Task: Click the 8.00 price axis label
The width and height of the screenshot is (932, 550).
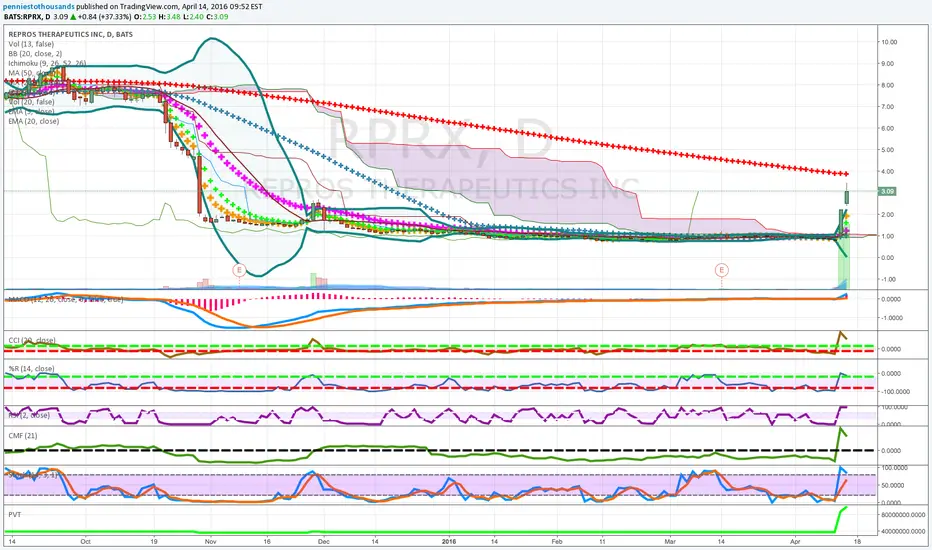Action: click(x=888, y=85)
